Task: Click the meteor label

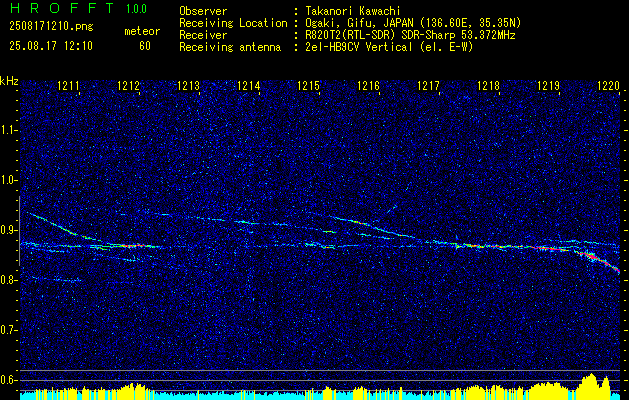Action: click(x=142, y=31)
